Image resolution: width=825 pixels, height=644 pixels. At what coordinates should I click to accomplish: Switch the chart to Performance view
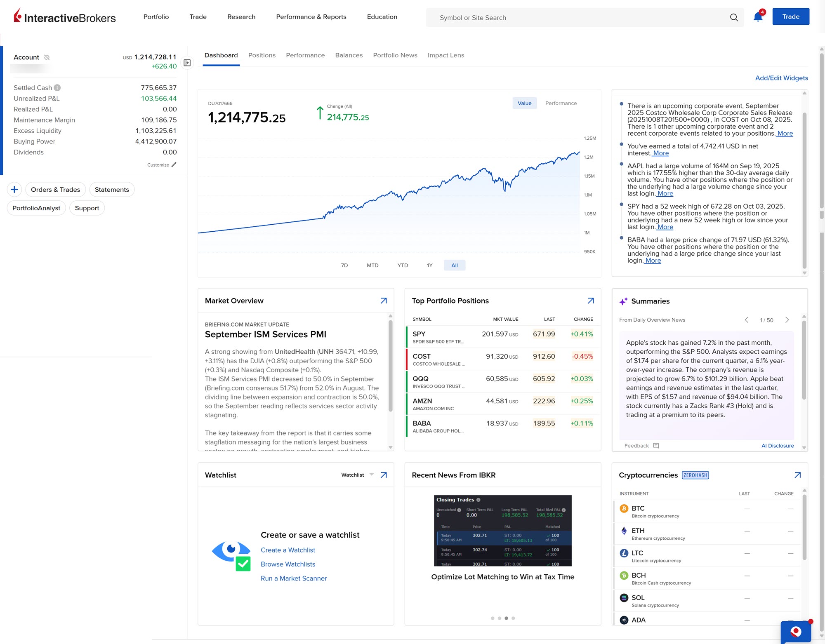(x=561, y=103)
